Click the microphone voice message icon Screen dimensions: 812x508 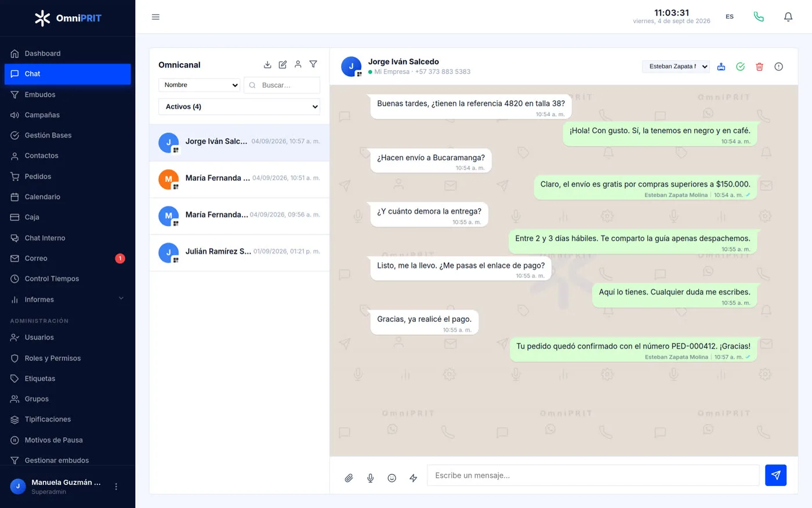pyautogui.click(x=370, y=478)
